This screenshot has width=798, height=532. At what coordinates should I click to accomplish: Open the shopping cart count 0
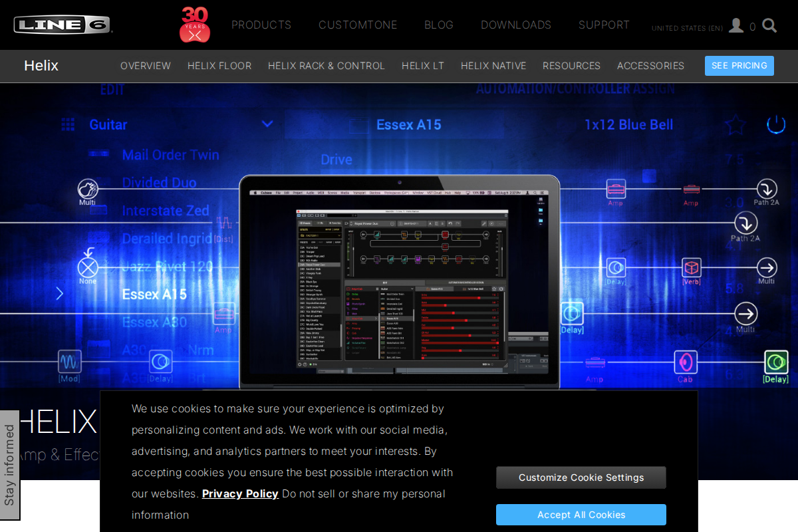click(753, 27)
